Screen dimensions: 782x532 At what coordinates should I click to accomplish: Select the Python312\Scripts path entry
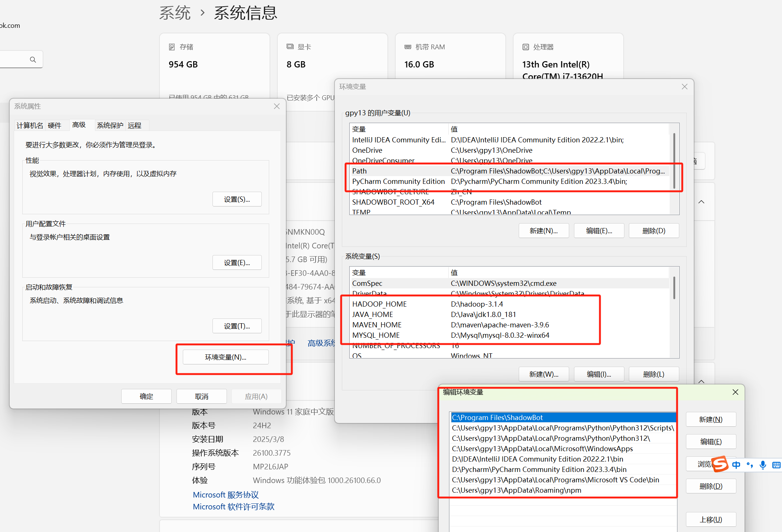coord(562,428)
